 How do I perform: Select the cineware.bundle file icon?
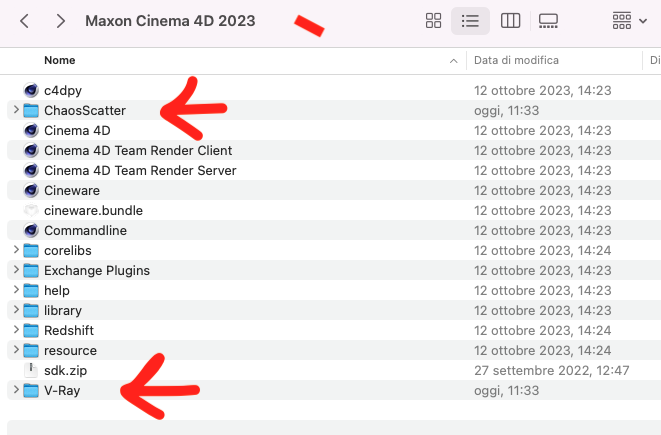[31, 210]
